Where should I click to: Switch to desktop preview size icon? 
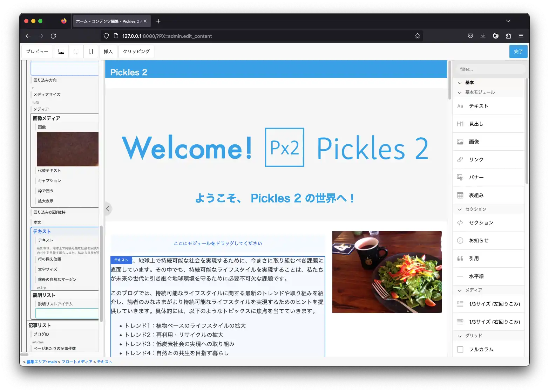pyautogui.click(x=61, y=51)
